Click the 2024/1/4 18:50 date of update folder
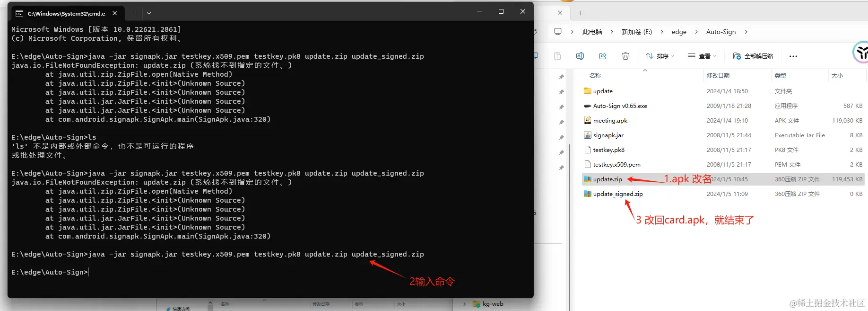 727,91
